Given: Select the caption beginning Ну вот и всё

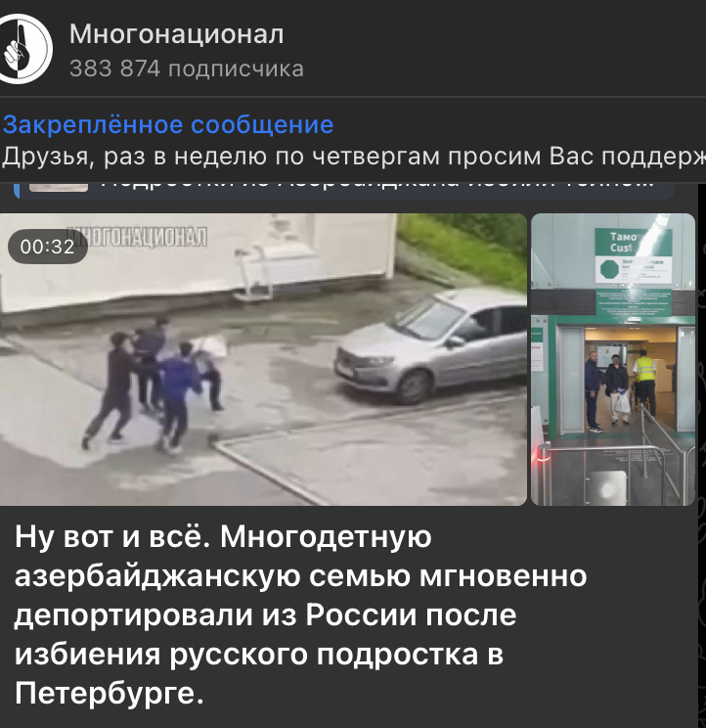Looking at the screenshot, I should 300,614.
